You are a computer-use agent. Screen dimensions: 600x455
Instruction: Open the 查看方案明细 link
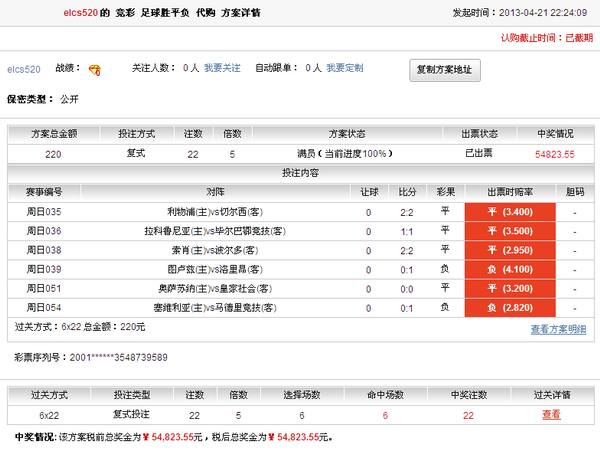pyautogui.click(x=558, y=329)
